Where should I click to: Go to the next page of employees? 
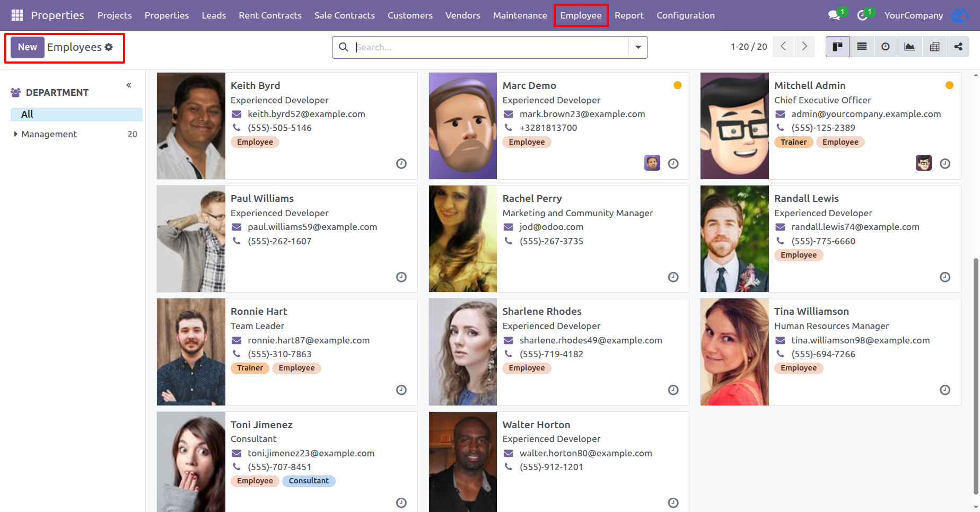[804, 47]
